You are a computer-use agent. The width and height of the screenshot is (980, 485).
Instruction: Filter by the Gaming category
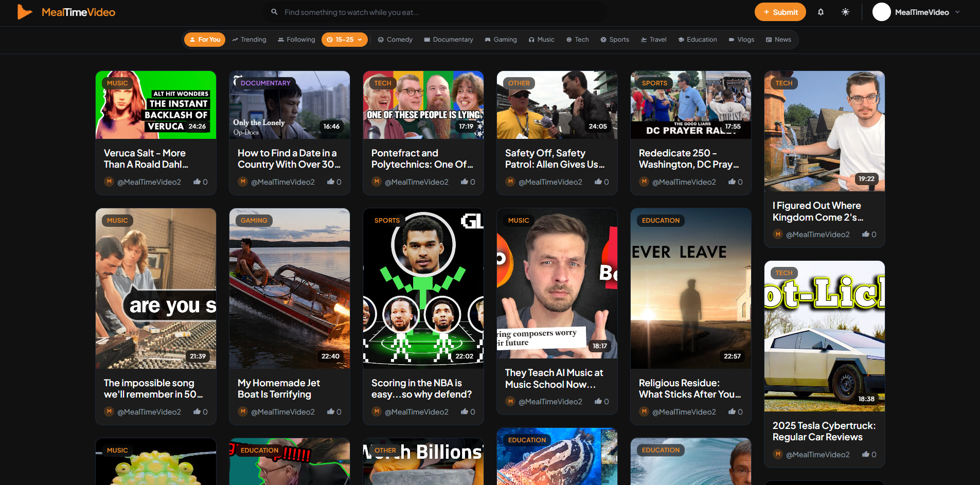(501, 40)
